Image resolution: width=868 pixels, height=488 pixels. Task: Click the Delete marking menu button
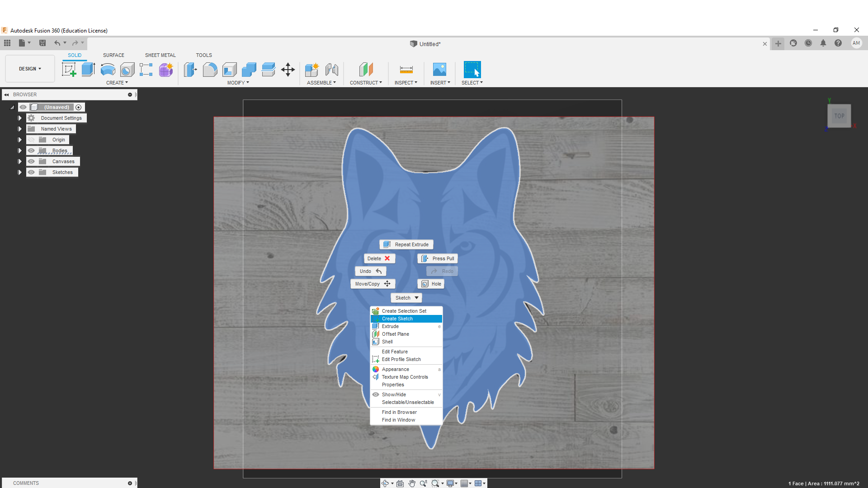[379, 258]
